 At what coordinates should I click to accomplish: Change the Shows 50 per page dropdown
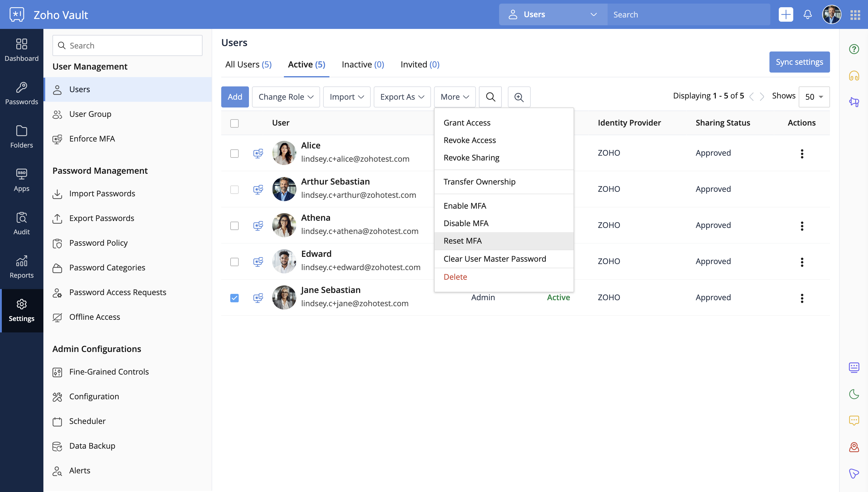(x=814, y=97)
